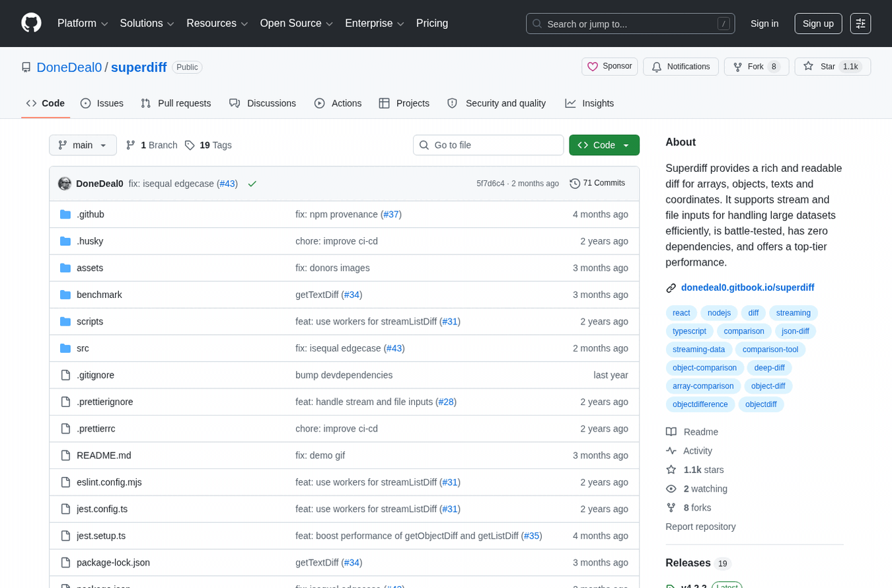Click the scripts folder icon
Viewport: 892px width, 588px height.
click(x=65, y=322)
